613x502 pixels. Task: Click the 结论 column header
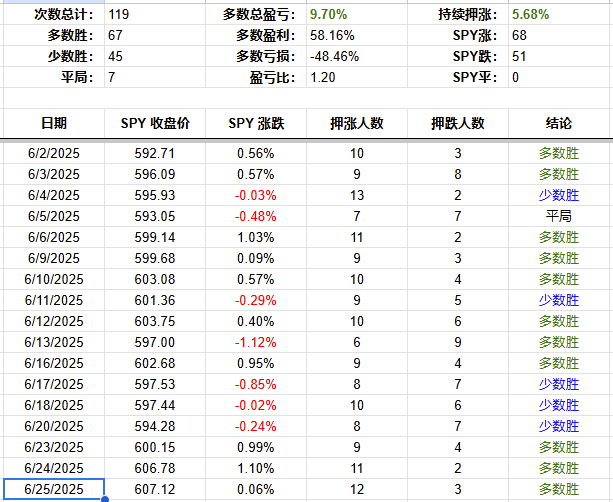559,123
